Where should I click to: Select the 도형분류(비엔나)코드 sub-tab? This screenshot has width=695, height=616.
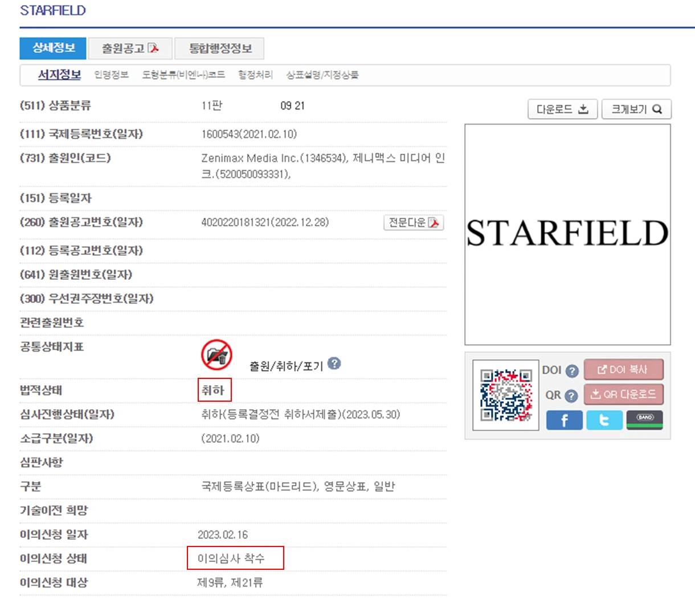[x=183, y=75]
